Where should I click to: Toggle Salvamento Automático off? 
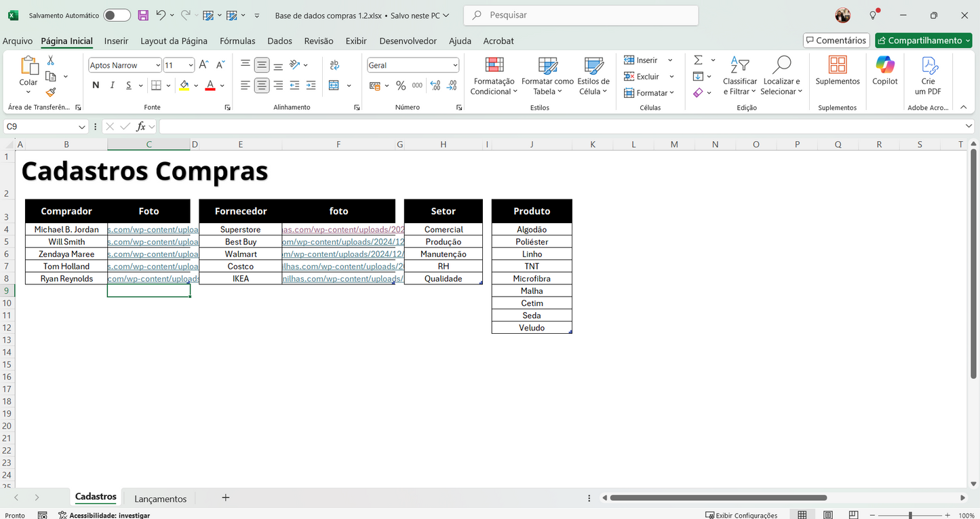click(x=115, y=15)
